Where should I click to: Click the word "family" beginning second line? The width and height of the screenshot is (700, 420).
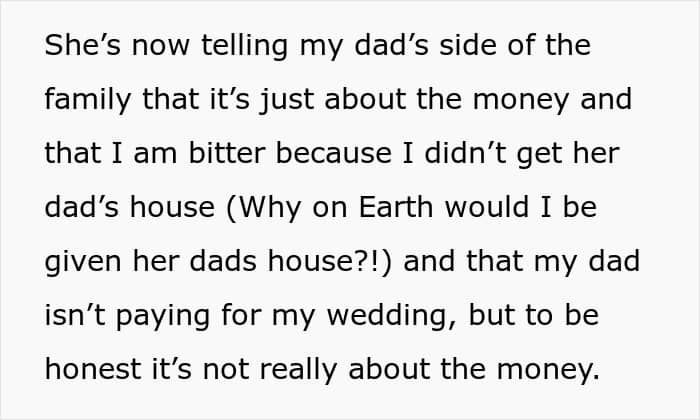point(88,100)
